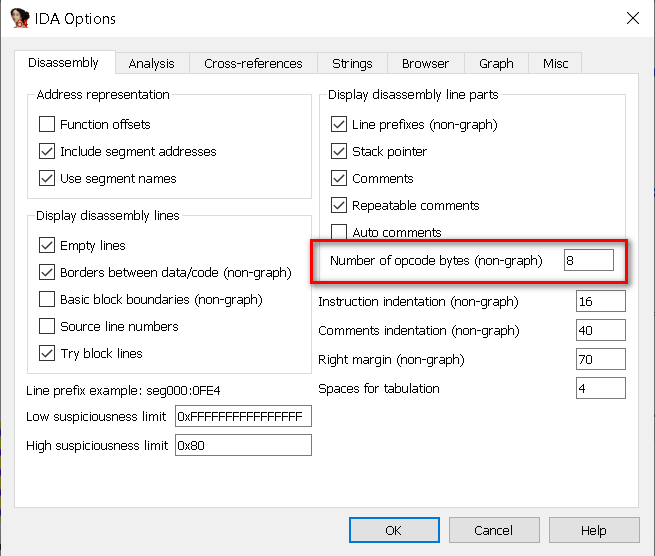Enable Basic block boundaries (non-graph)
This screenshot has width=655, height=556.
tap(47, 299)
